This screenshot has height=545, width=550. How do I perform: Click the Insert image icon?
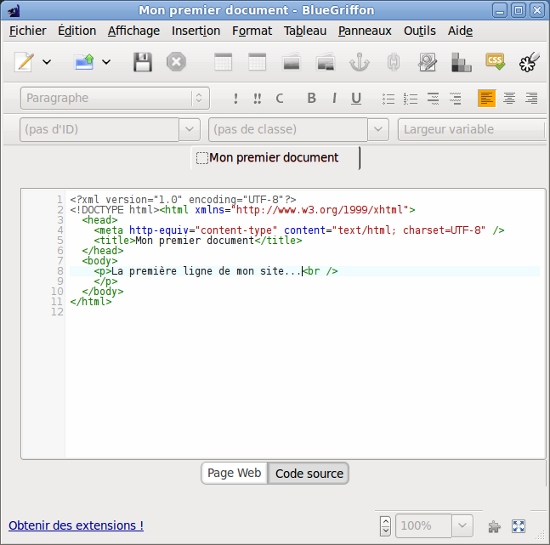click(x=291, y=62)
